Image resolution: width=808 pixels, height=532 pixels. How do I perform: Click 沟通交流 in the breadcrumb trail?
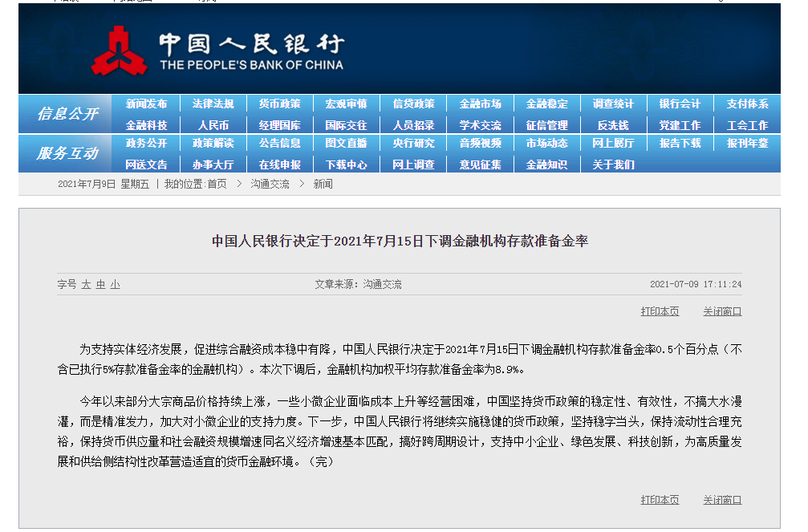click(269, 184)
